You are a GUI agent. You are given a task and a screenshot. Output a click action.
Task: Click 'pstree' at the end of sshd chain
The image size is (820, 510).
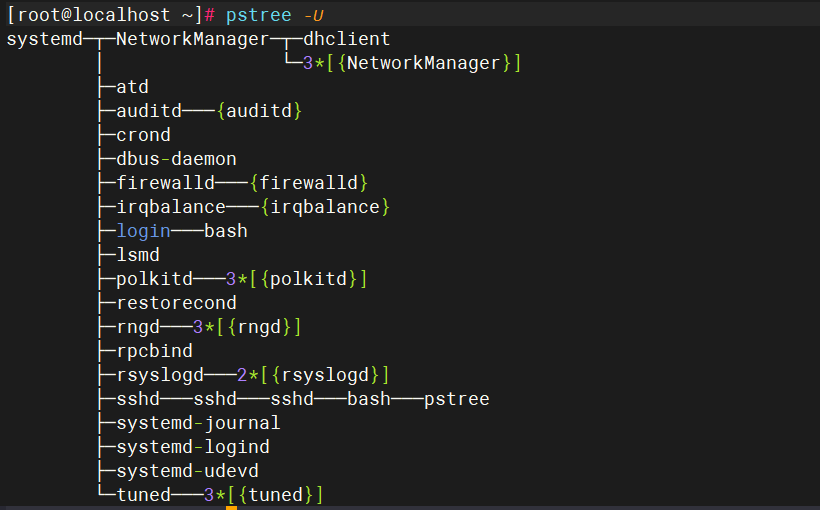point(457,400)
